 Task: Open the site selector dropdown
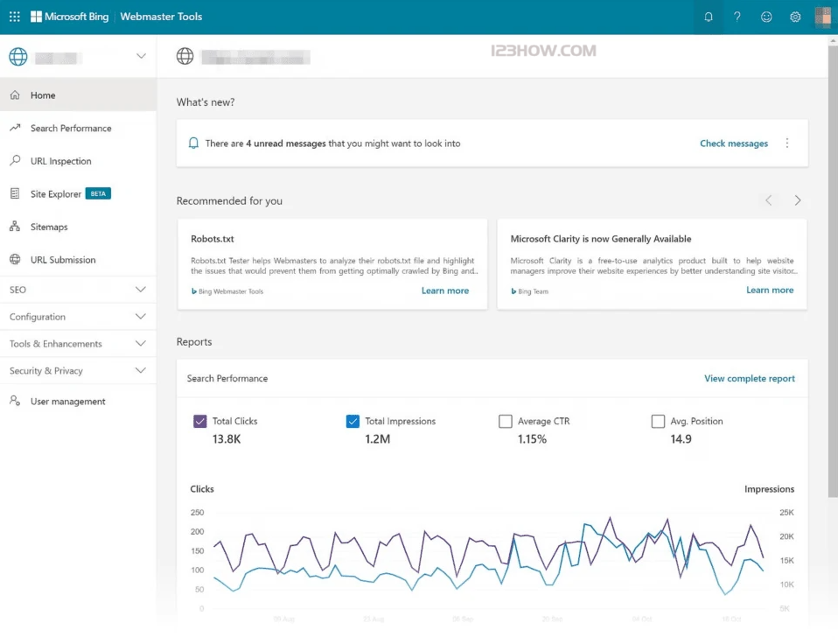pos(141,57)
